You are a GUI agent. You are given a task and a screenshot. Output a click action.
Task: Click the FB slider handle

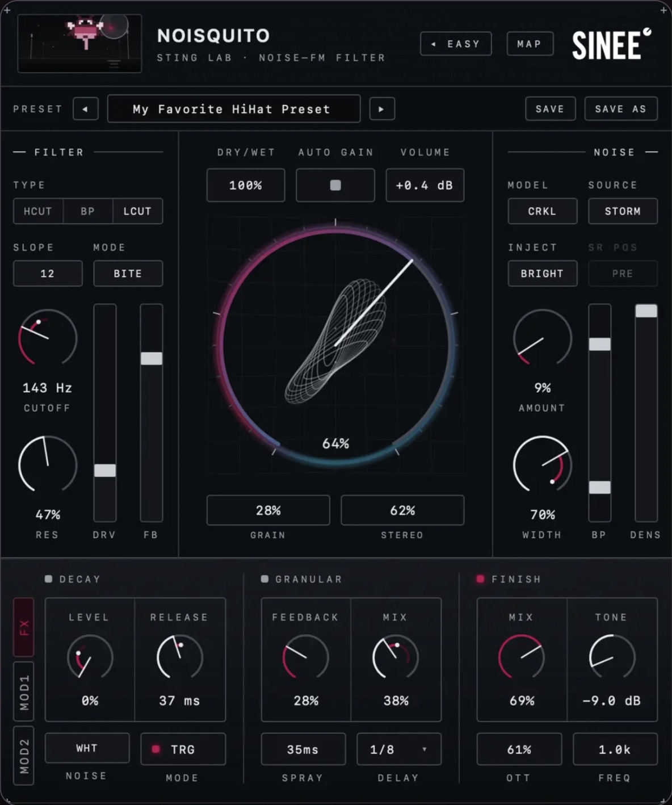click(x=152, y=358)
